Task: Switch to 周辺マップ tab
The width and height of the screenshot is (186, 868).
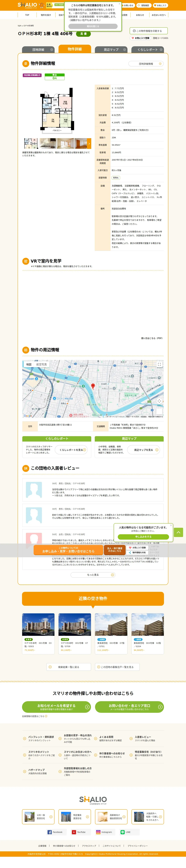Action: (111, 49)
